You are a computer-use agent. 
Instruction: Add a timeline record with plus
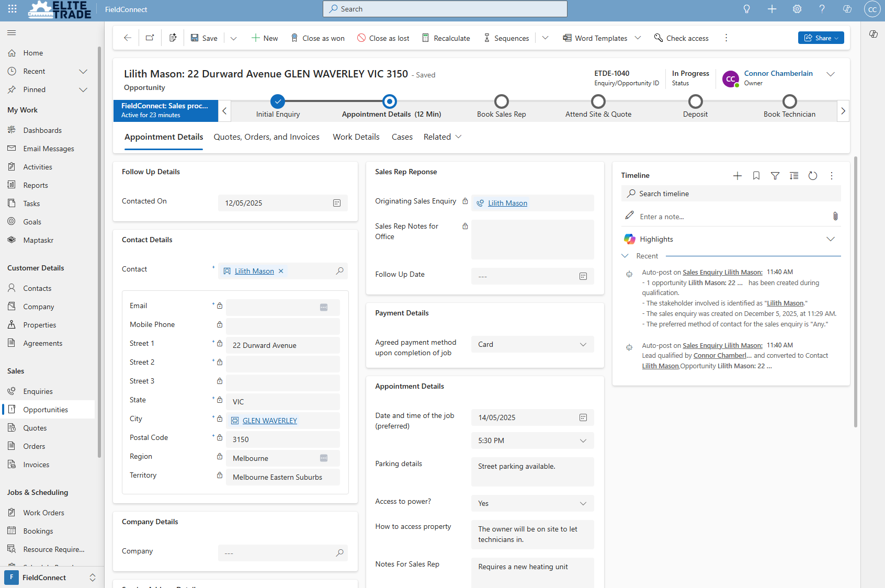point(737,176)
